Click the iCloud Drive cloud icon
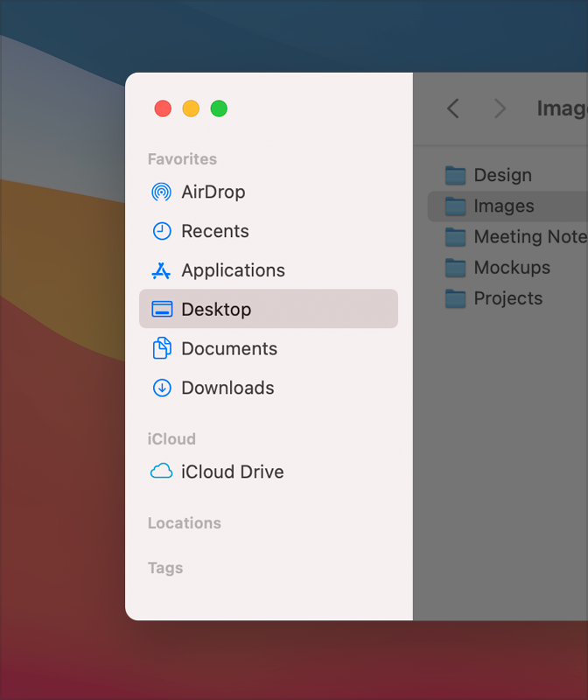The width and height of the screenshot is (588, 700). [x=161, y=471]
